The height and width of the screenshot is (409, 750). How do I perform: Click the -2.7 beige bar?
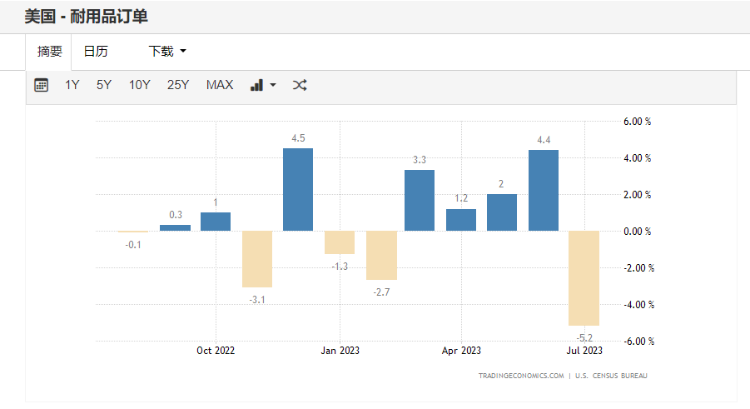tap(381, 255)
